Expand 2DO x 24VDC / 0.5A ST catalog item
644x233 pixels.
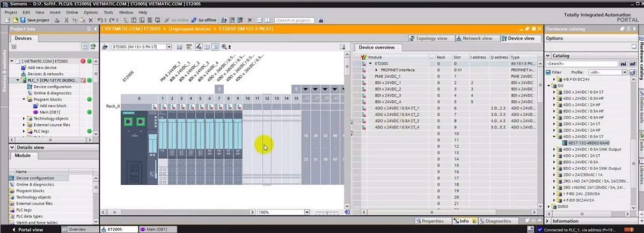point(554,92)
